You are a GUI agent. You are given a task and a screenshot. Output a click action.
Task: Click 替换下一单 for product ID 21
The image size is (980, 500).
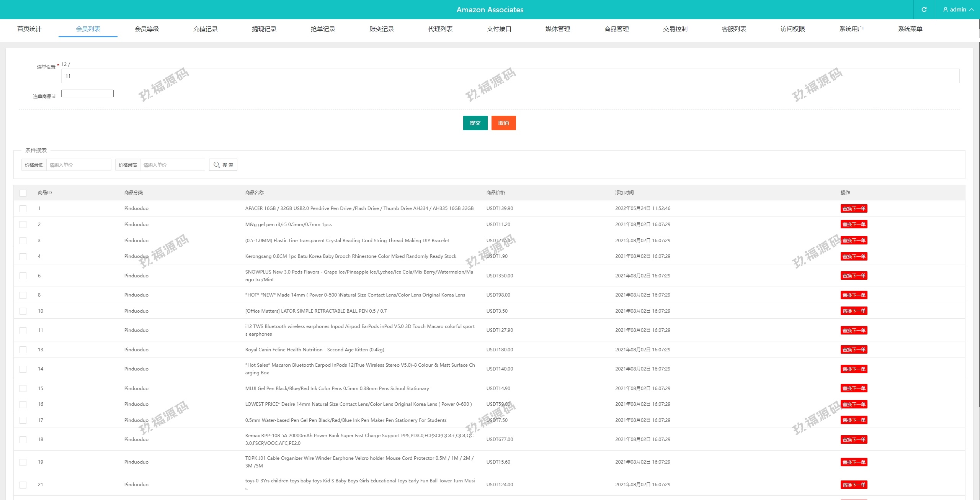click(854, 485)
